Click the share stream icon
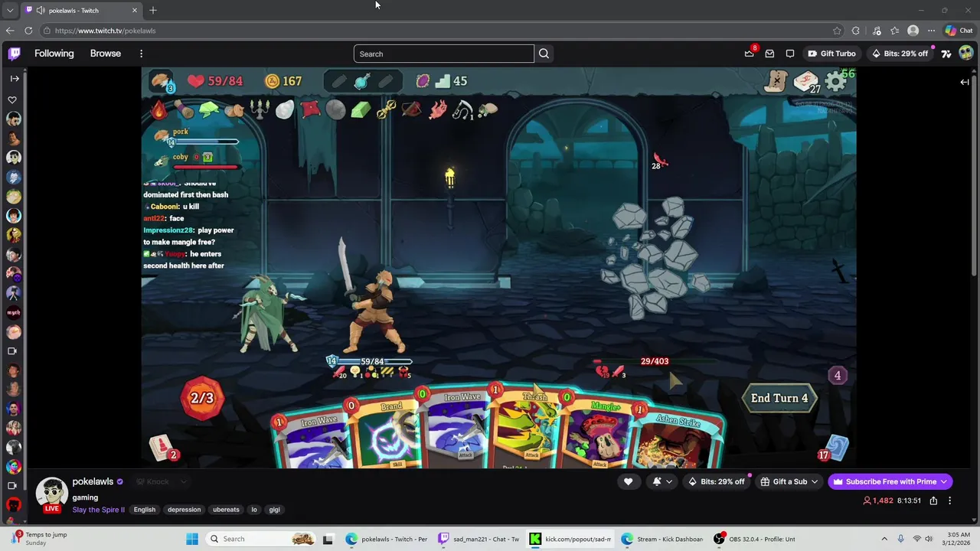 coord(933,500)
